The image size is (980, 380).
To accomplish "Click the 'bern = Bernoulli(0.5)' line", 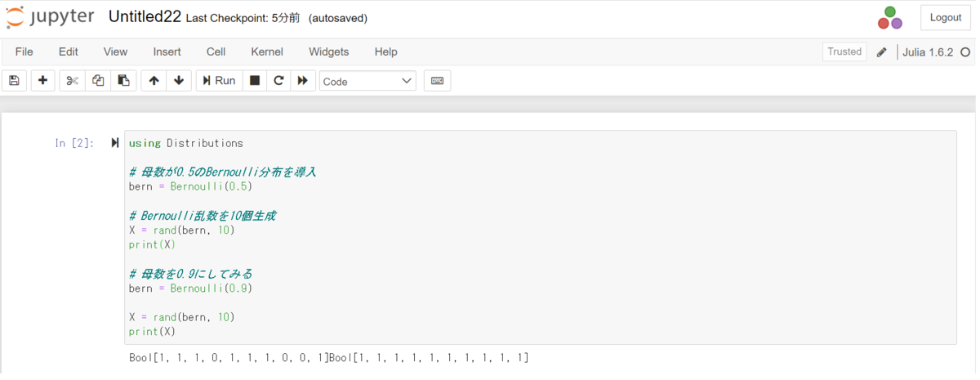I will 190,186.
